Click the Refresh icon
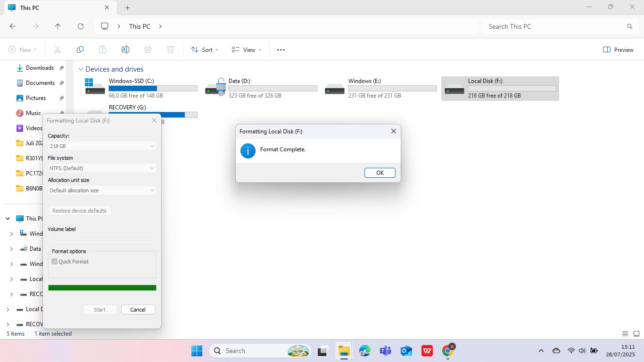Image resolution: width=644 pixels, height=362 pixels. [x=81, y=26]
